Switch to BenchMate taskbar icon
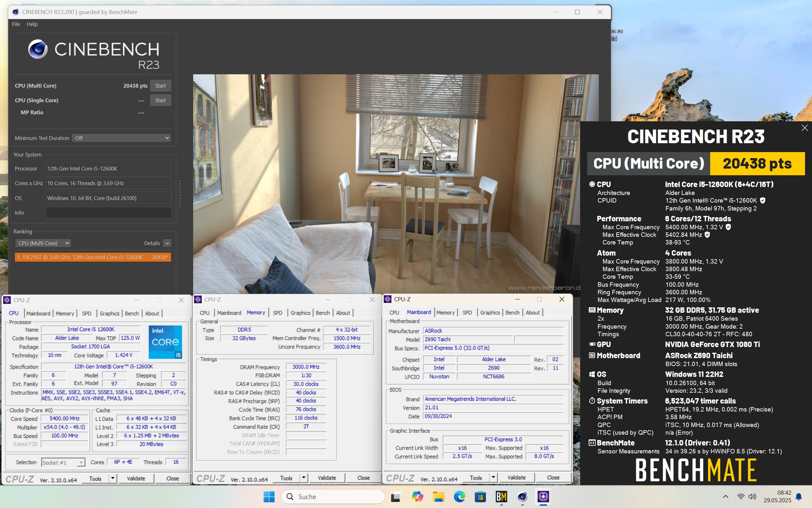 point(501,497)
